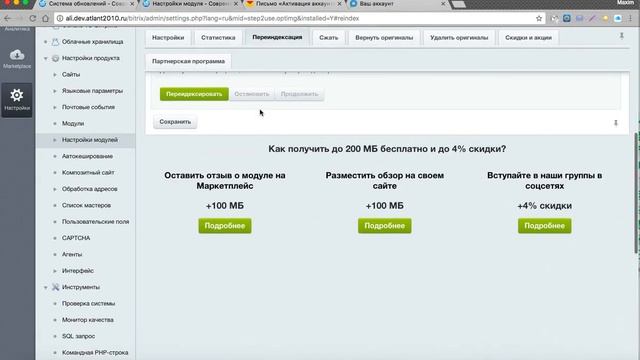This screenshot has width=640, height=360.
Task: Click the Сохранить button
Action: (175, 122)
